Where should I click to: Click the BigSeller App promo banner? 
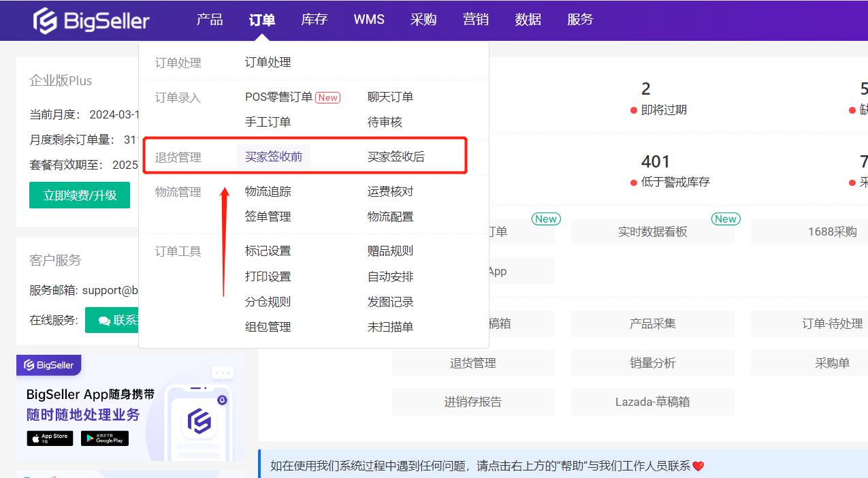130,407
